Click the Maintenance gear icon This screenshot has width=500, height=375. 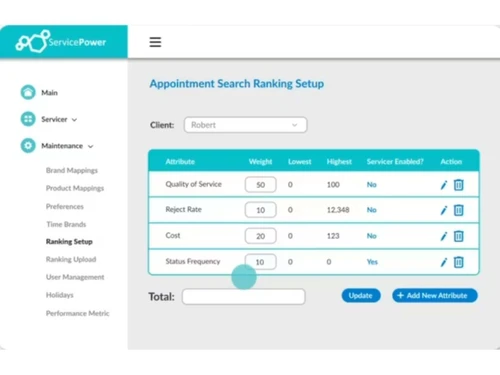28,146
